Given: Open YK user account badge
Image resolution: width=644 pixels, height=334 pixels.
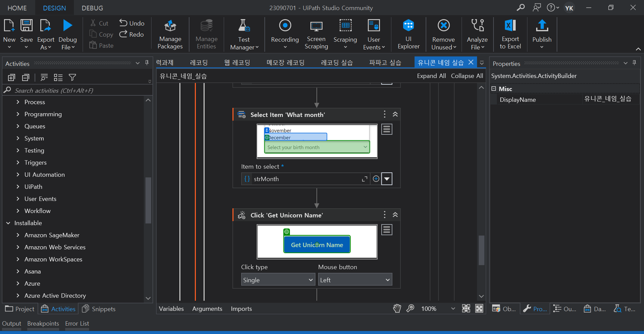Looking at the screenshot, I should click(x=569, y=8).
